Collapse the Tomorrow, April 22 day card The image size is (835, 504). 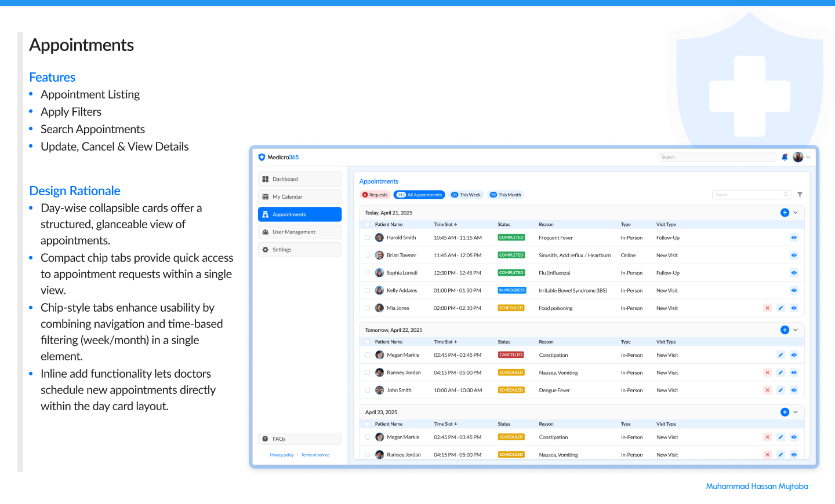click(x=794, y=330)
